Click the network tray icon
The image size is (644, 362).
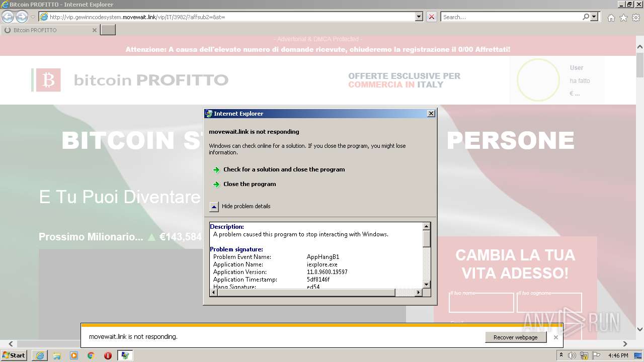584,355
